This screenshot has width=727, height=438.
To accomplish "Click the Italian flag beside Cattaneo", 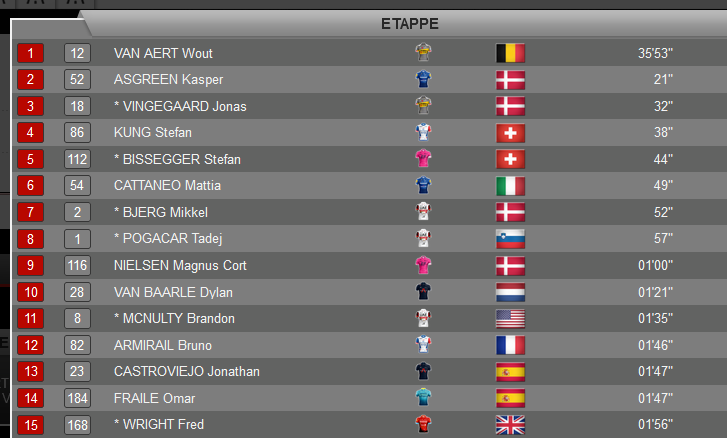I will [510, 186].
